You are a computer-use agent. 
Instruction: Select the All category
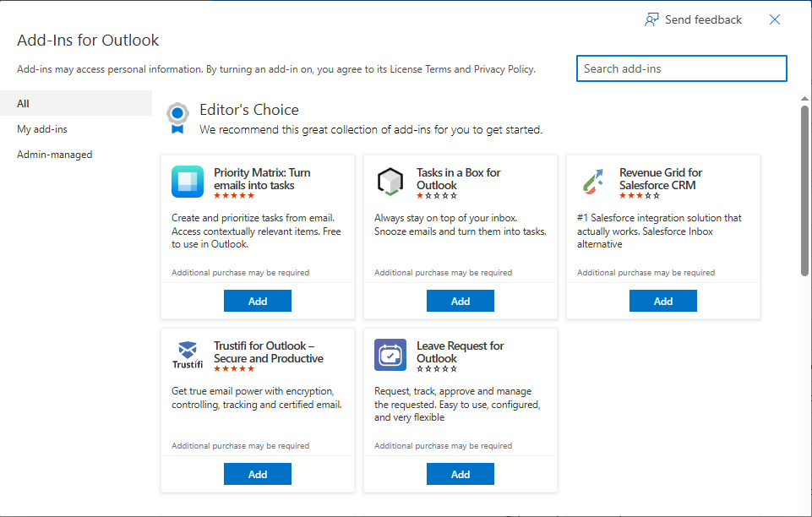(24, 104)
